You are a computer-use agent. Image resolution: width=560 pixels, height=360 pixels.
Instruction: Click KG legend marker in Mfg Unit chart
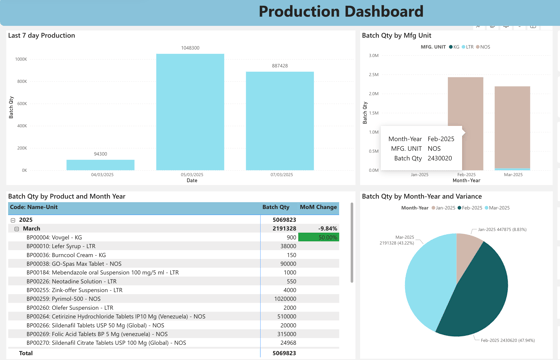[x=451, y=47]
